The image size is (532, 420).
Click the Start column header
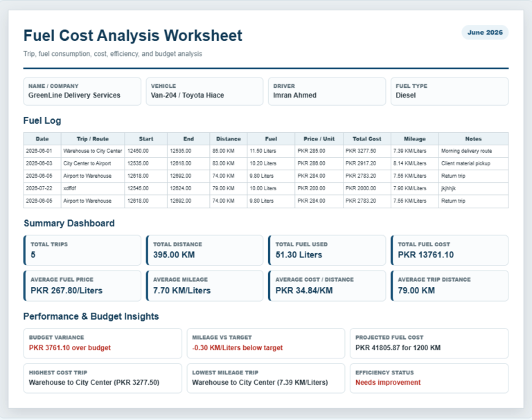pyautogui.click(x=146, y=139)
